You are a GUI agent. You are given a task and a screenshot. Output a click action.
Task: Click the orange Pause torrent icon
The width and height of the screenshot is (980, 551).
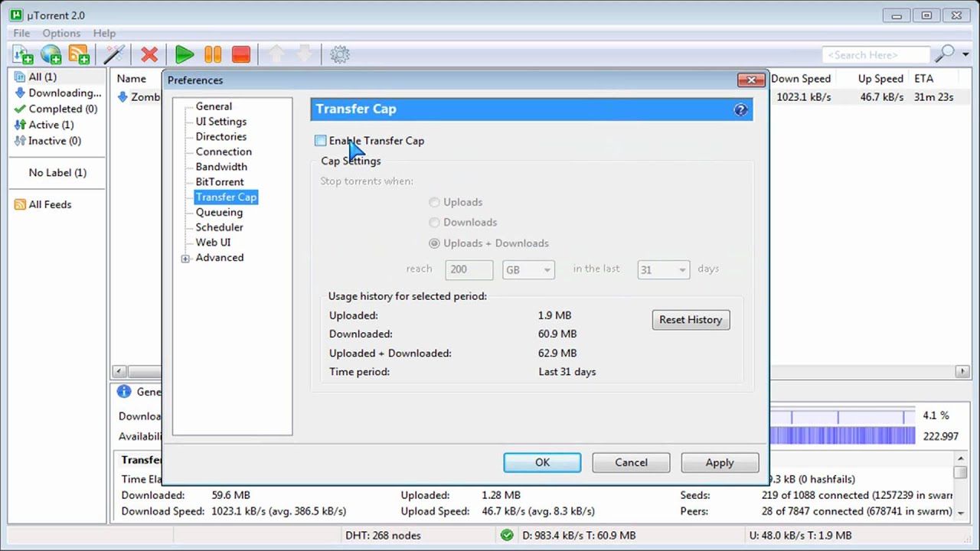[x=213, y=54]
